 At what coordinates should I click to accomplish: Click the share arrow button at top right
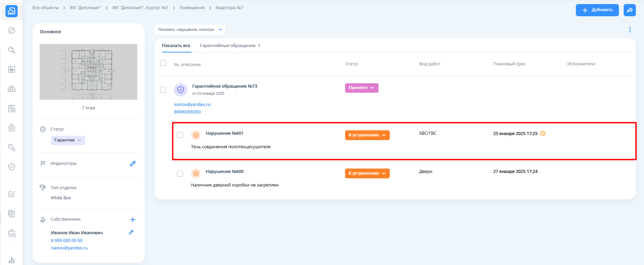coord(629,10)
